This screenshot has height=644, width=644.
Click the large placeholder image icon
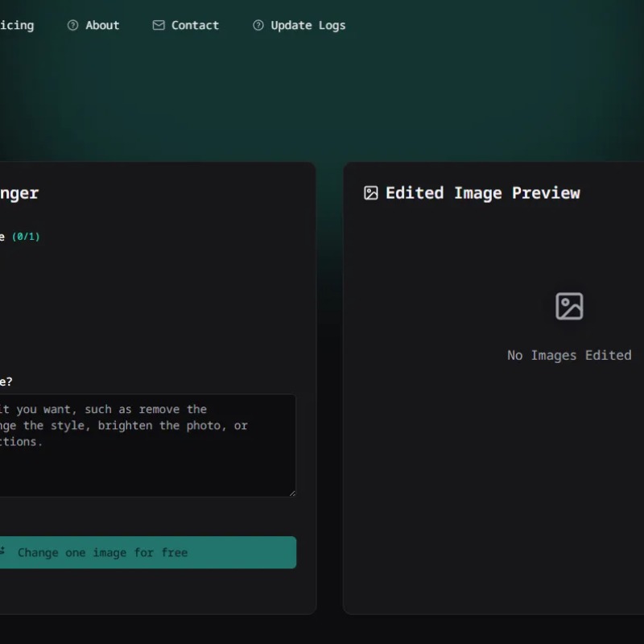coord(569,306)
